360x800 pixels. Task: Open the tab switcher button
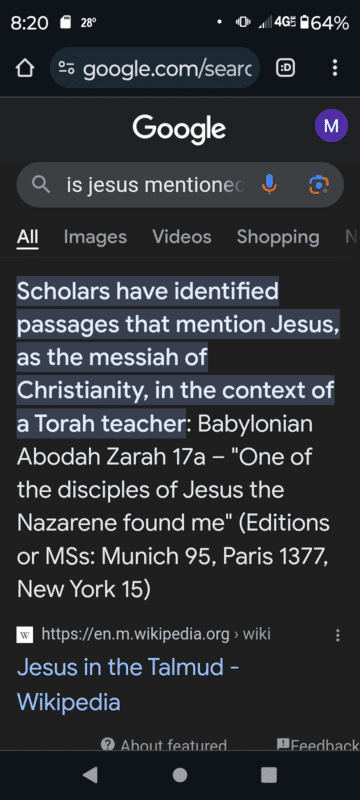[286, 68]
